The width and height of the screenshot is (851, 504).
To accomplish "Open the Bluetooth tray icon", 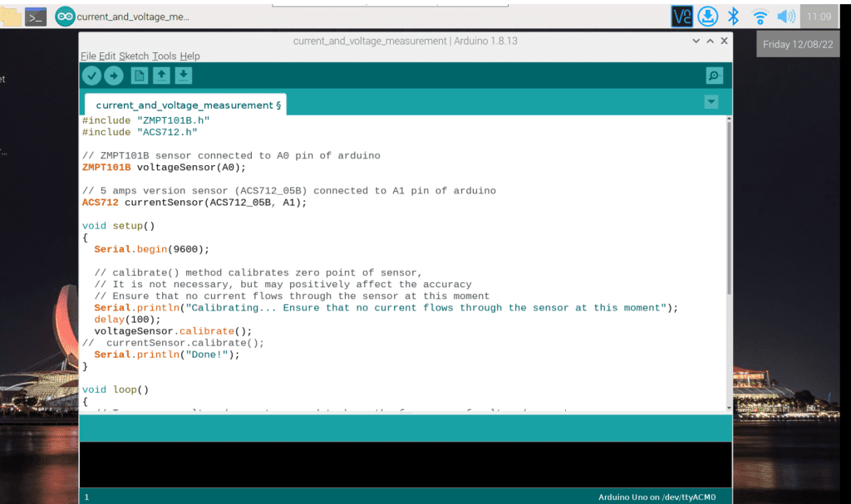I will (x=734, y=17).
